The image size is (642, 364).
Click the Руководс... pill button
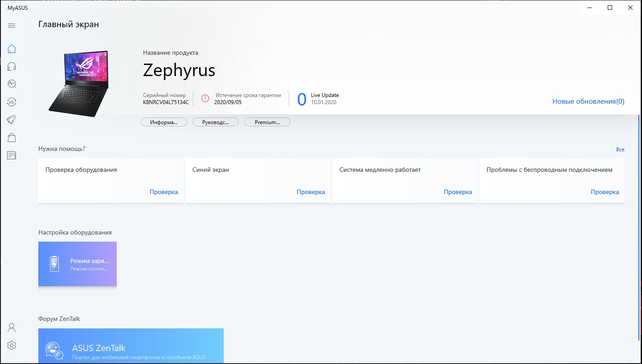coord(216,122)
